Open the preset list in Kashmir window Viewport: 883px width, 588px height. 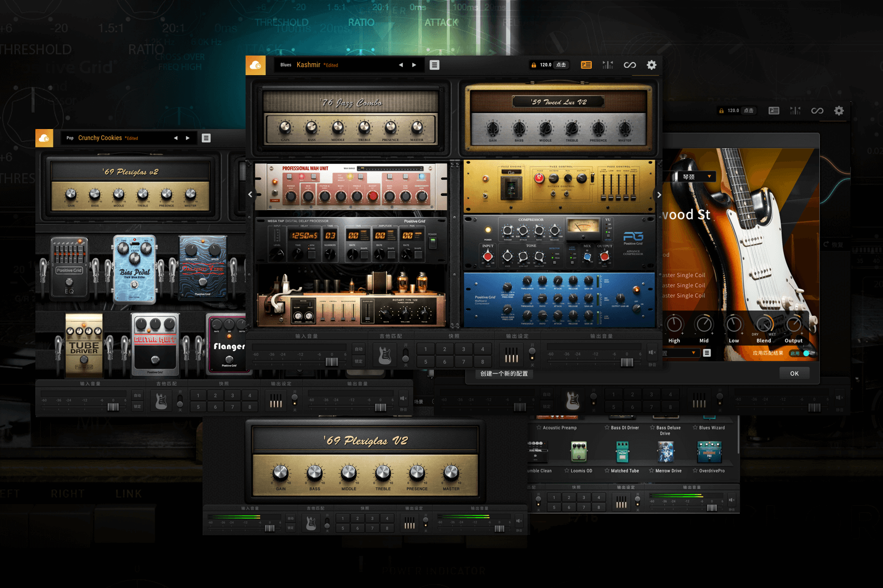pyautogui.click(x=434, y=65)
